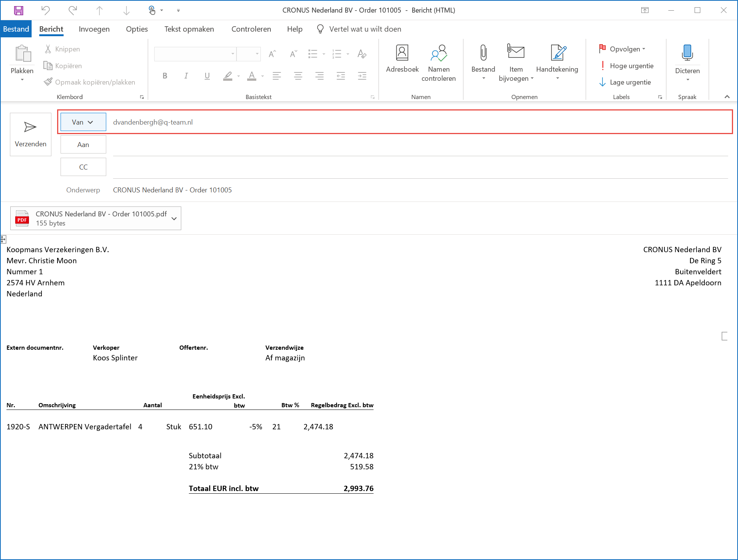Toggle underline formatting
Viewport: 738px width, 560px height.
[x=207, y=76]
